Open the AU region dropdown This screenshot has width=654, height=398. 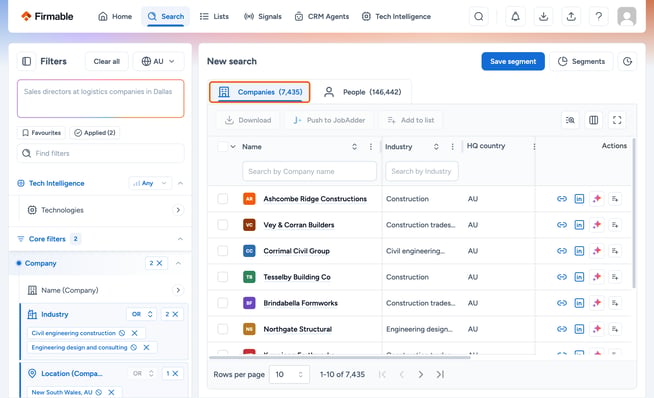pos(158,61)
